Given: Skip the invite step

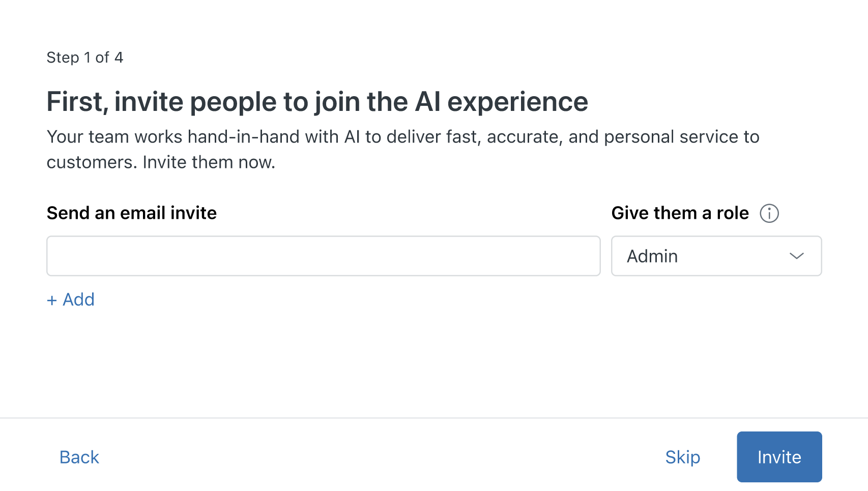Looking at the screenshot, I should [682, 457].
